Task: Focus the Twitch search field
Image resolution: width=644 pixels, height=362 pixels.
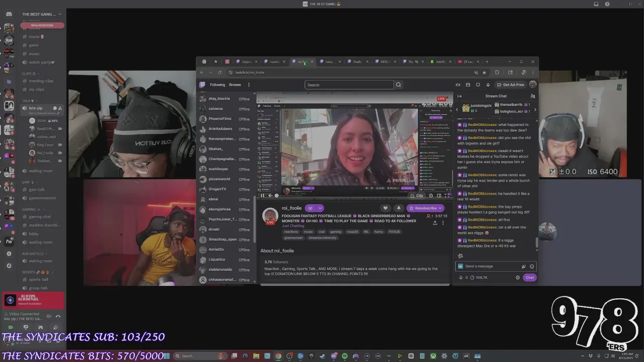Action: click(349, 84)
